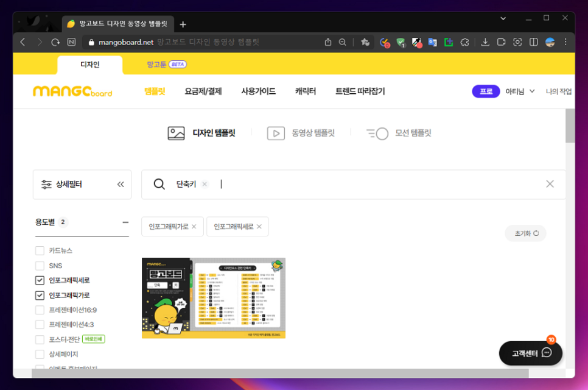Open the extensions puzzle icon
This screenshot has width=588, height=390.
click(464, 42)
